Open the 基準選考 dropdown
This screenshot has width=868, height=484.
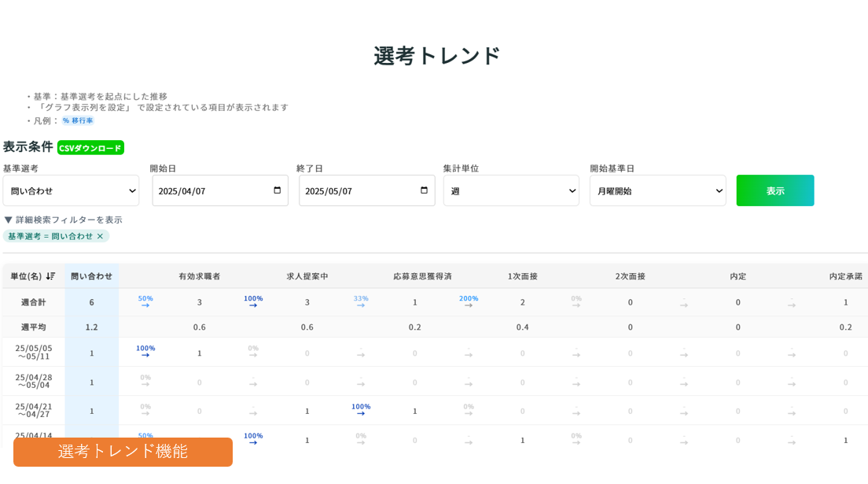coord(71,190)
